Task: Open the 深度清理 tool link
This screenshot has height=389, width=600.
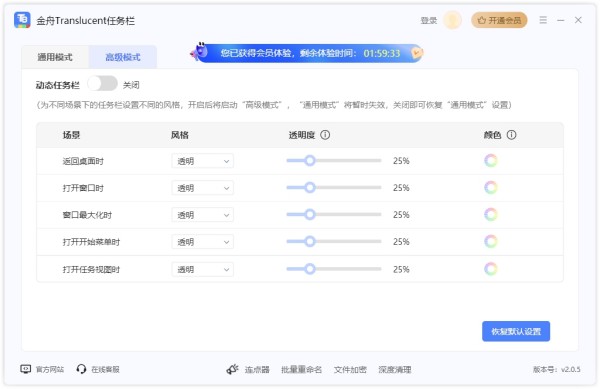Action: pos(395,369)
